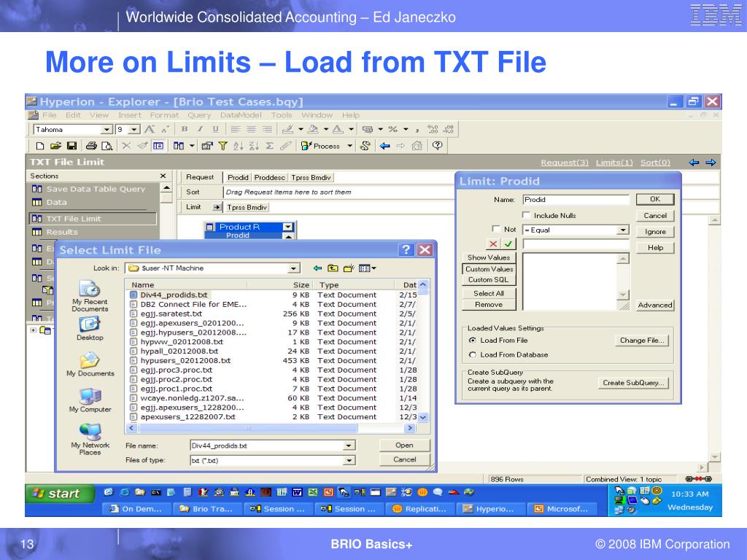Go back in the Select Limit File dialog
Image resolution: width=747 pixels, height=560 pixels.
pyautogui.click(x=317, y=268)
